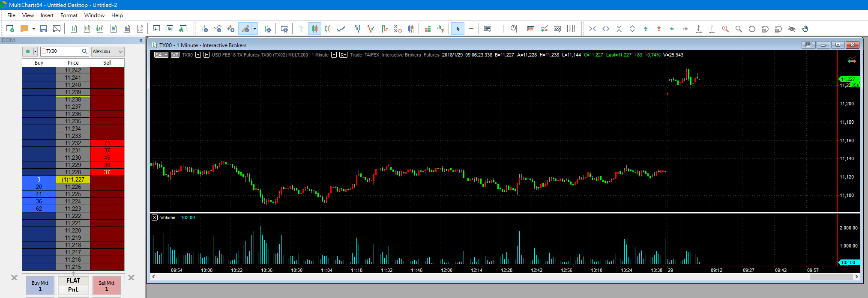Click the zoom out magnifier

point(739,29)
